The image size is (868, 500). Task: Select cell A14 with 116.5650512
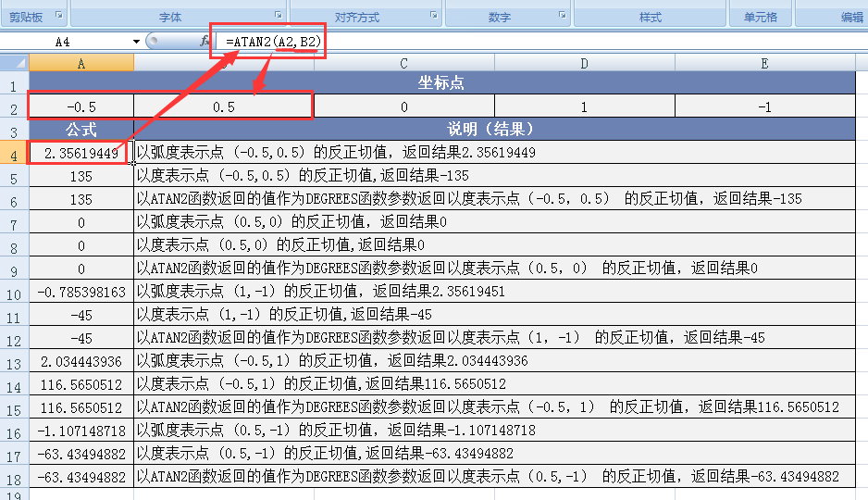81,383
